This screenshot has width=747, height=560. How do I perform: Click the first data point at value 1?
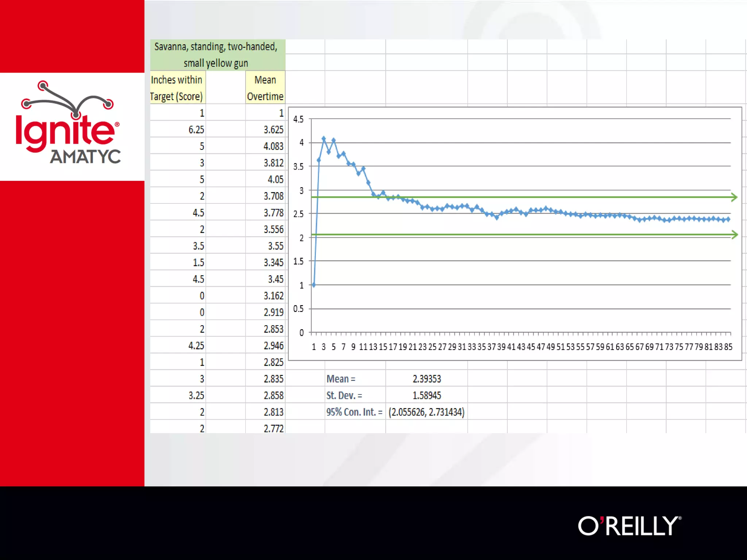coord(314,285)
